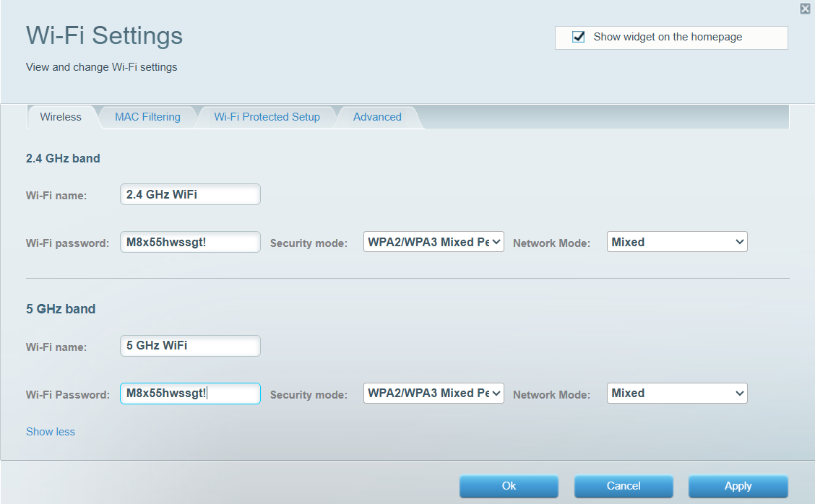Viewport: 815px width, 504px height.
Task: Click the Show less link
Action: 51,432
